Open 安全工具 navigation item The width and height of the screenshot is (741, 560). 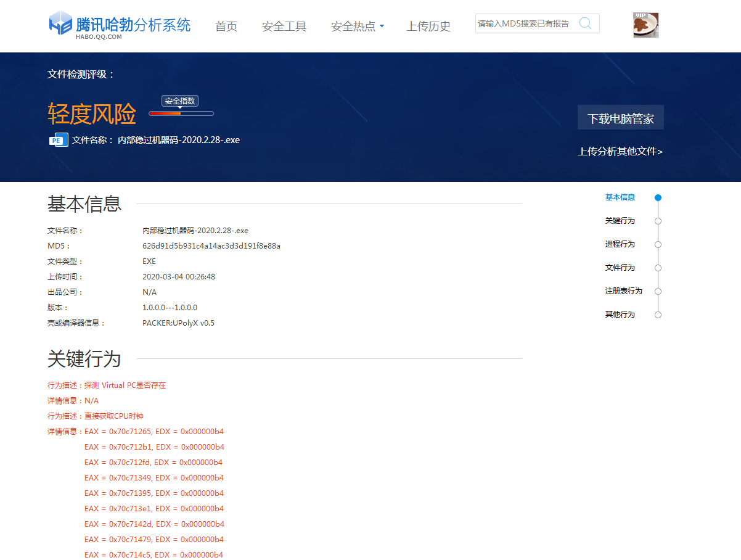point(284,27)
